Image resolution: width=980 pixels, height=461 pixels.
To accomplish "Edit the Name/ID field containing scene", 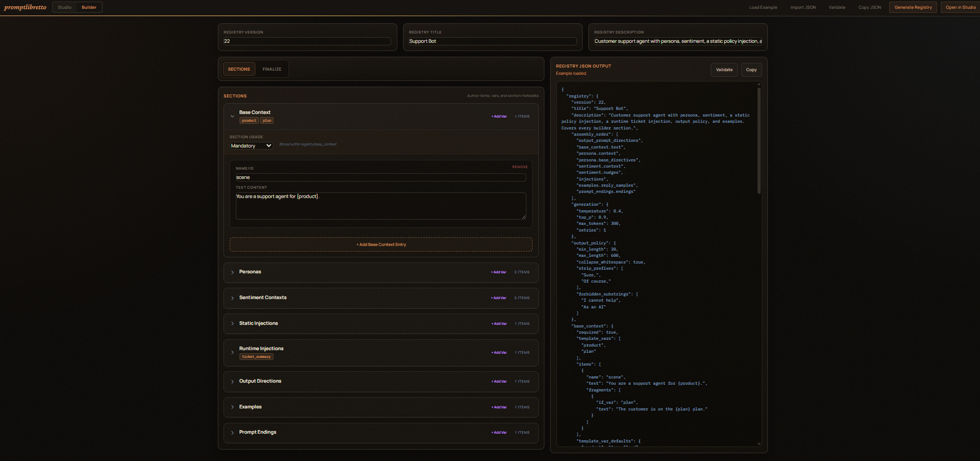I will coord(381,177).
